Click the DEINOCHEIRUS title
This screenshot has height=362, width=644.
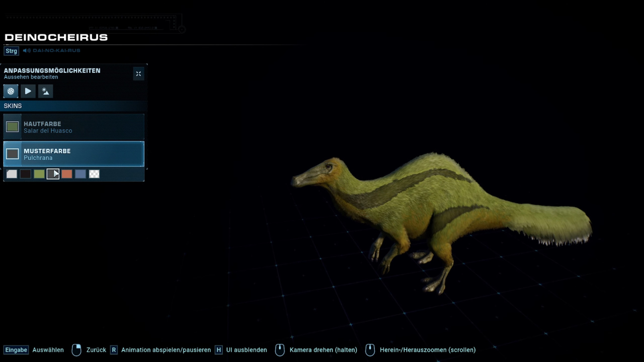pos(56,37)
